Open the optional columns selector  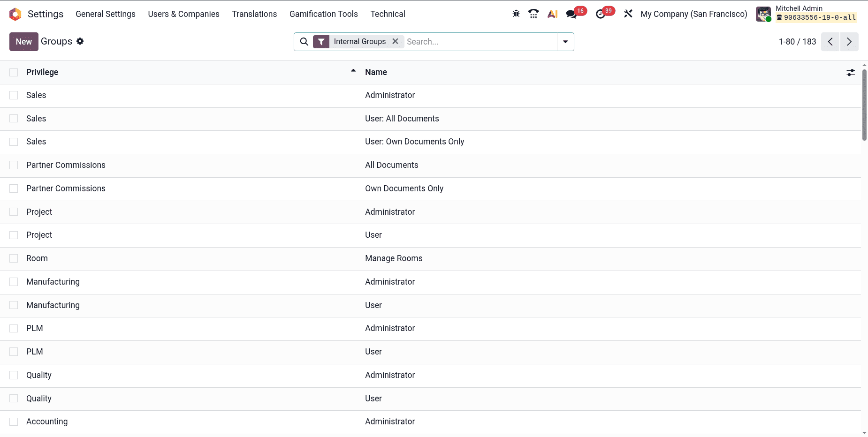click(x=851, y=72)
